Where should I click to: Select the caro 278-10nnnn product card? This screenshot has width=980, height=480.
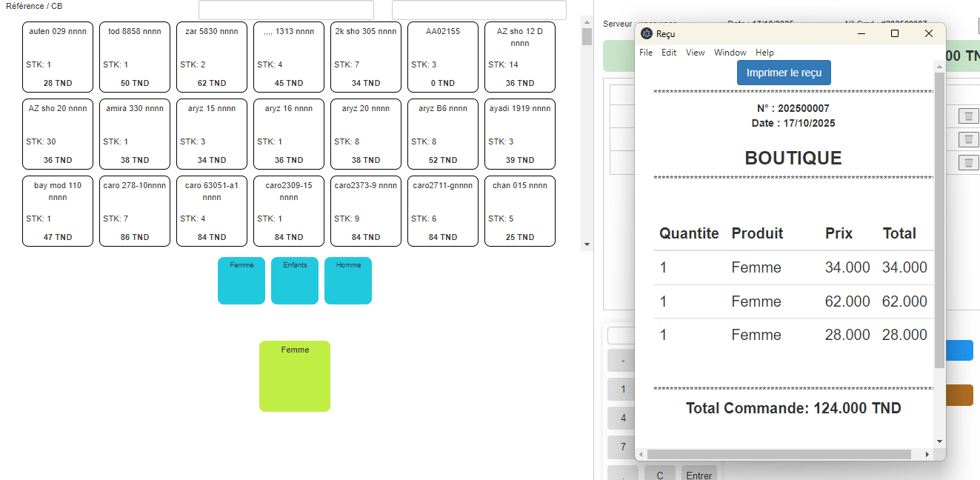[134, 211]
